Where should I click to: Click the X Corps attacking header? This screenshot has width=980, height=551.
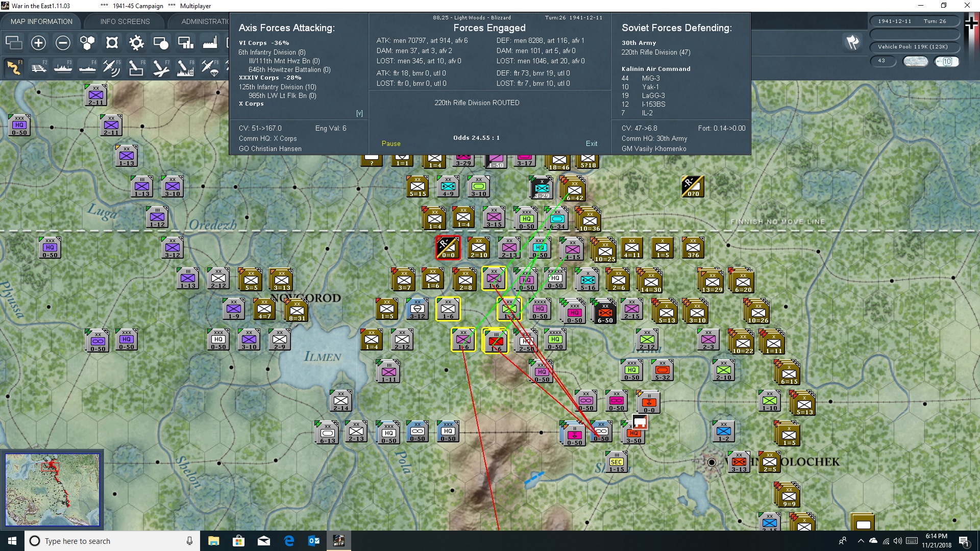tap(251, 104)
